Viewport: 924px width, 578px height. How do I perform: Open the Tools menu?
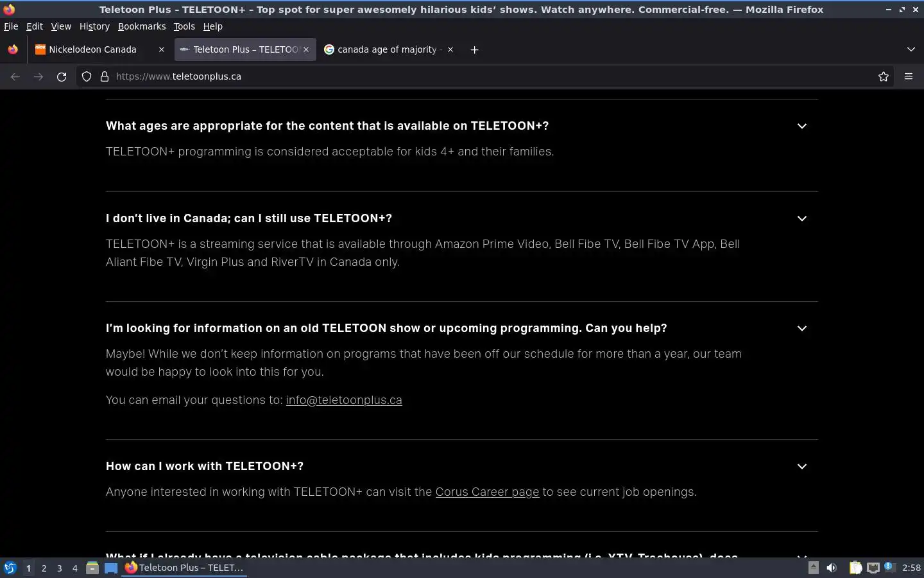(x=184, y=26)
